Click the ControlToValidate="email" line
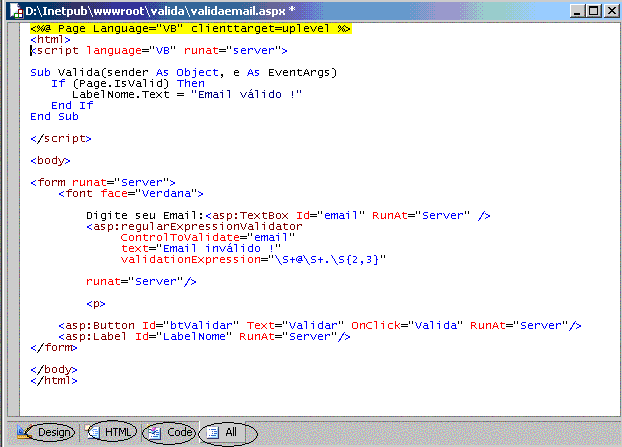Screen dimensions: 622x447 (x=208, y=238)
